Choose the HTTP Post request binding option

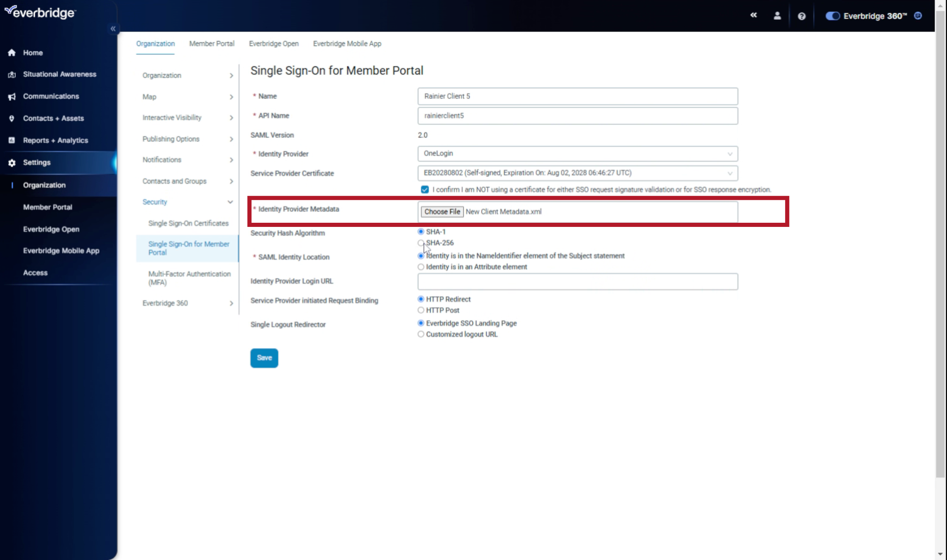pos(421,310)
